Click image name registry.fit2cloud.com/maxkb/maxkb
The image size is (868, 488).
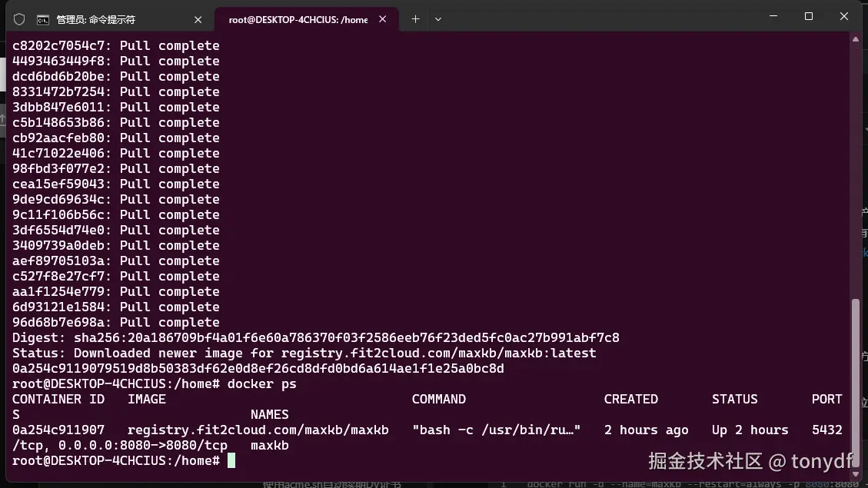tap(258, 430)
